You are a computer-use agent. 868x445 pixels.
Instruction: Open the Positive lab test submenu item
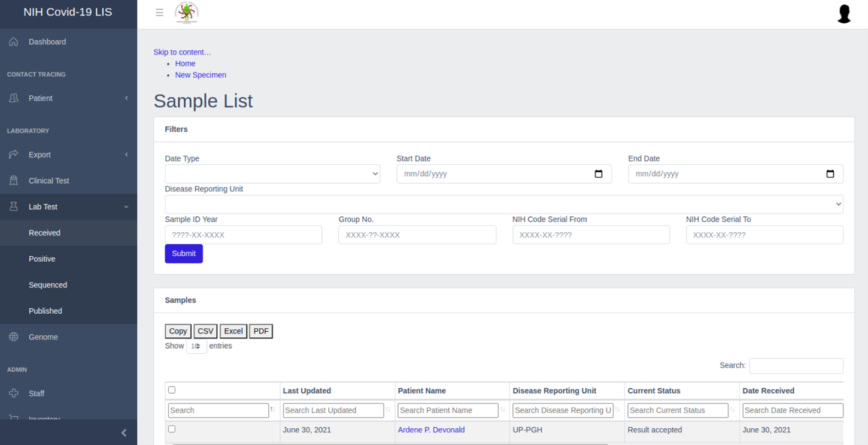coord(42,259)
